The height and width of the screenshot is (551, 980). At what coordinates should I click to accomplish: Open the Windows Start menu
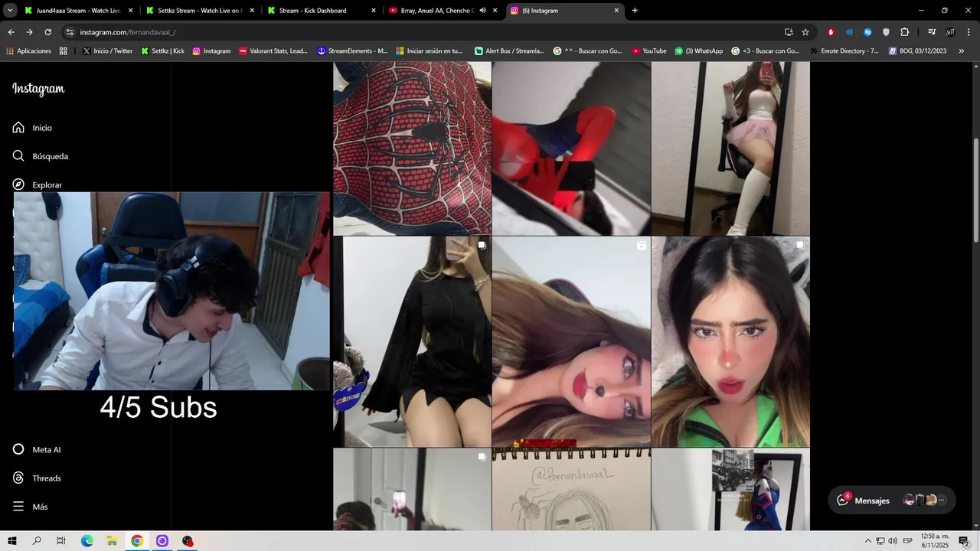point(12,541)
